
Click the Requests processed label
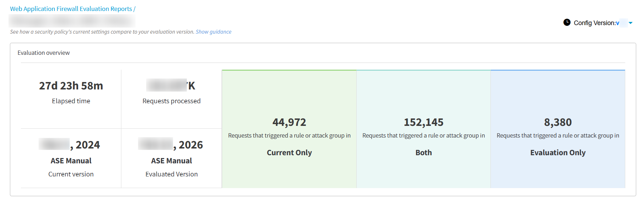tap(171, 101)
